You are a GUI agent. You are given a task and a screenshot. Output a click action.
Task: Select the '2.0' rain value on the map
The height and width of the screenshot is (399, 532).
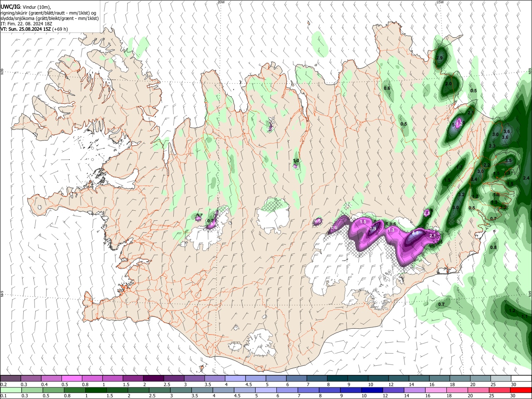click(x=448, y=84)
